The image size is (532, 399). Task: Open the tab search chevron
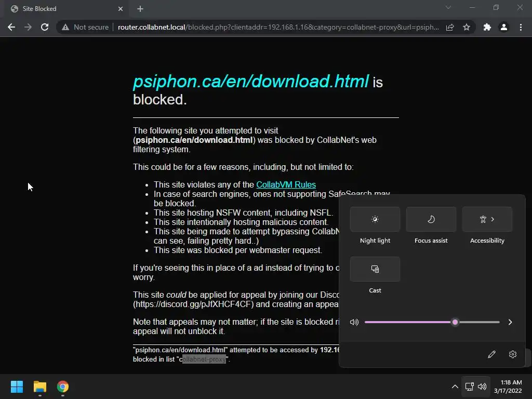coord(448,7)
